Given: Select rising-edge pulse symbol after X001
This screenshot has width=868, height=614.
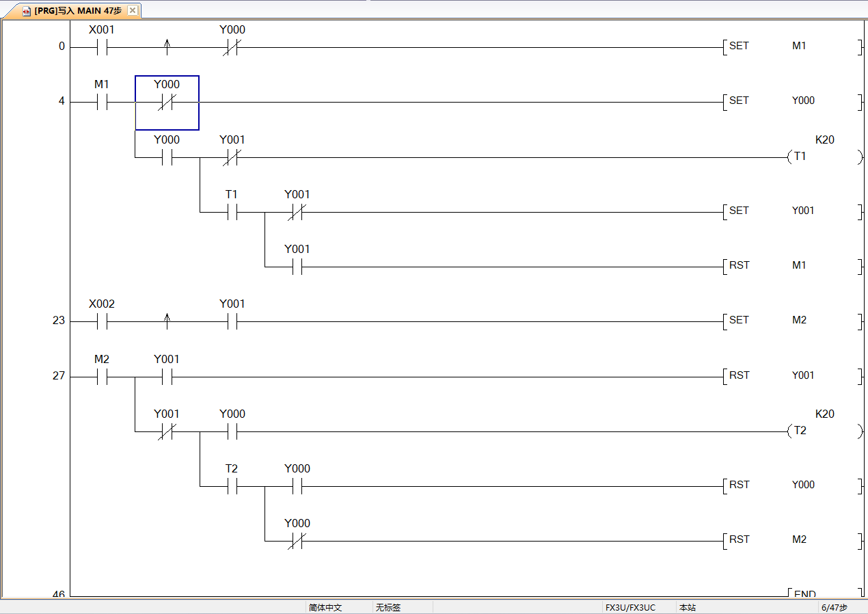Looking at the screenshot, I should [x=167, y=48].
